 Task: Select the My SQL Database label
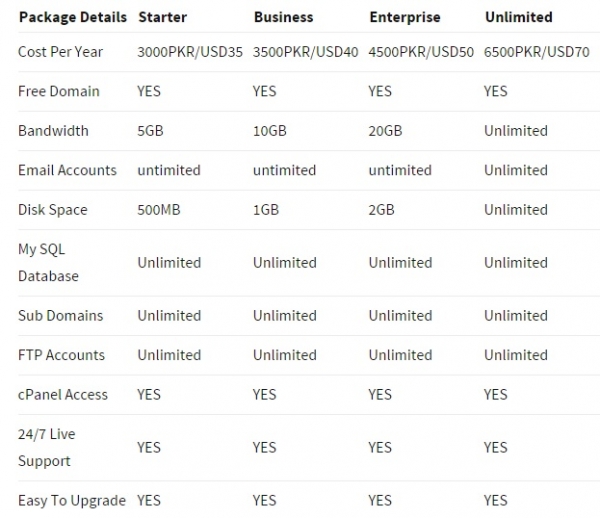pyautogui.click(x=48, y=263)
